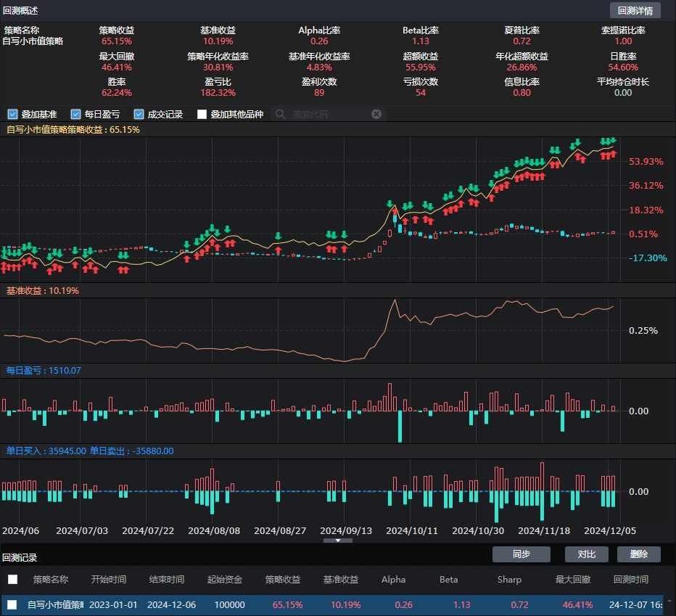Toggle the 每日盈亏 checkbox
The height and width of the screenshot is (616, 676).
75,114
